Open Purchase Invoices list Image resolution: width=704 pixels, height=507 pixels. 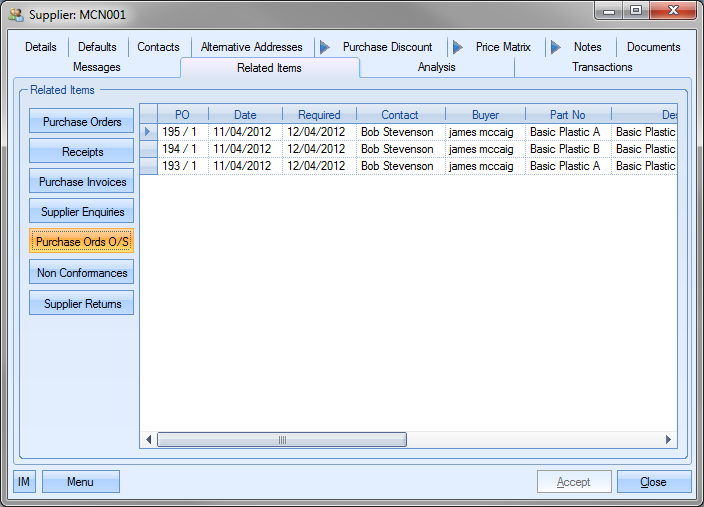point(82,182)
